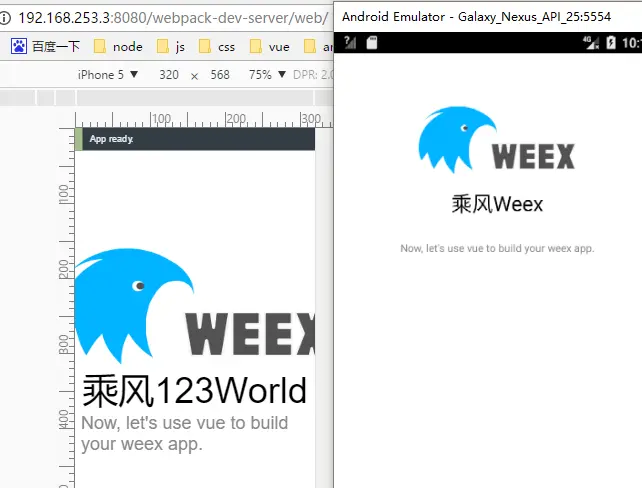This screenshot has height=488, width=642.
Task: Open the node bookmarks folder
Action: pyautogui.click(x=118, y=46)
